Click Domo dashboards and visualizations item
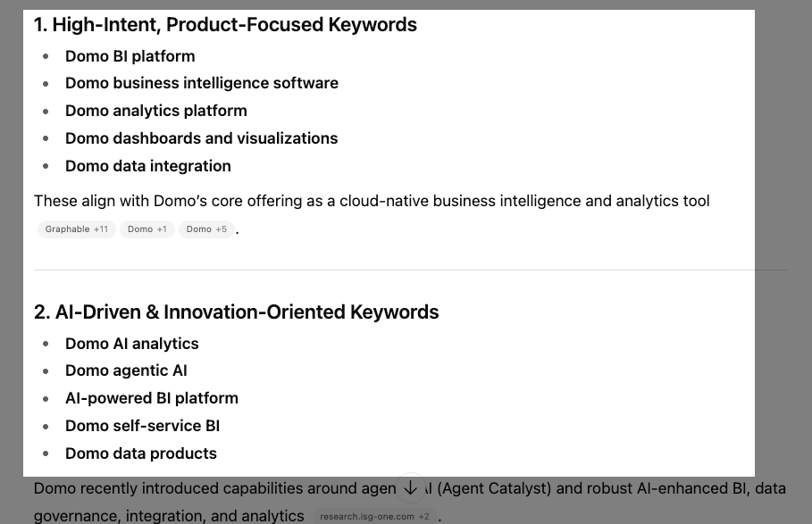The height and width of the screenshot is (524, 812). [x=201, y=138]
